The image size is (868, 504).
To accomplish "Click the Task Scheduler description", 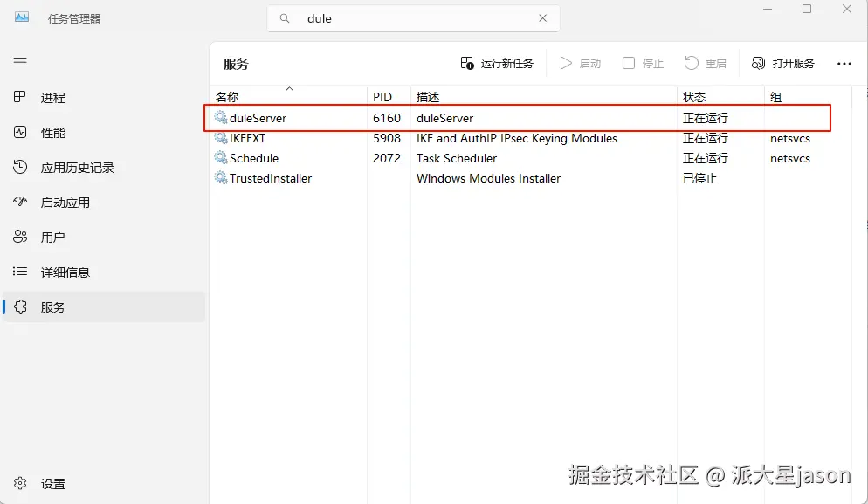I will click(457, 158).
